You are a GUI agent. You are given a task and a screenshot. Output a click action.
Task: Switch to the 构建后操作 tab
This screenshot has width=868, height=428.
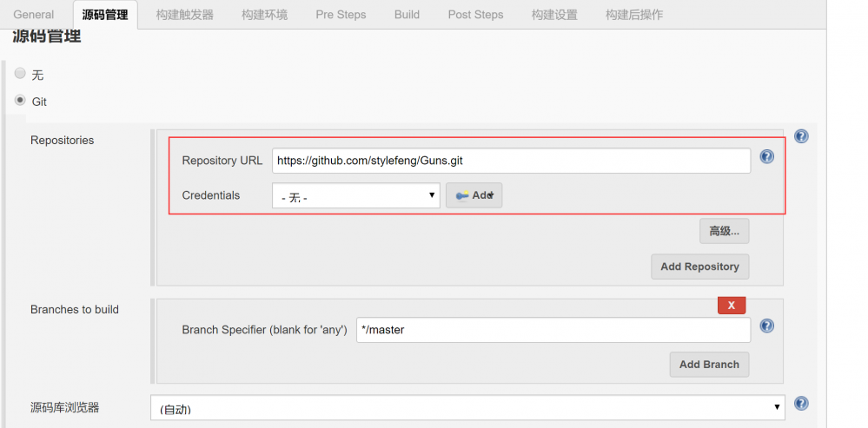coord(634,15)
